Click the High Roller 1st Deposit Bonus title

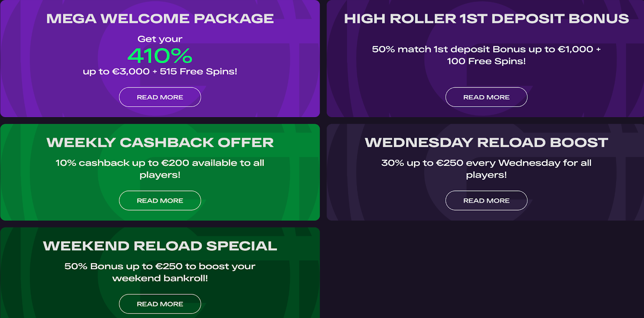(x=486, y=18)
